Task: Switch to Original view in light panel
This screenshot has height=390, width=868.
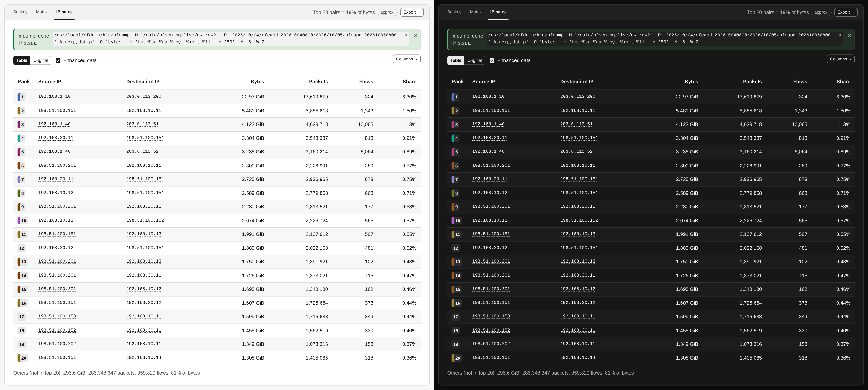Action: (40, 60)
